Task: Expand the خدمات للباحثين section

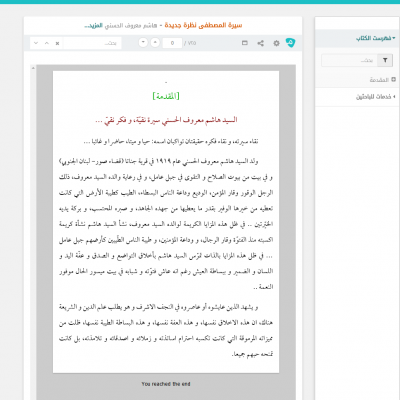Action: pos(375,97)
